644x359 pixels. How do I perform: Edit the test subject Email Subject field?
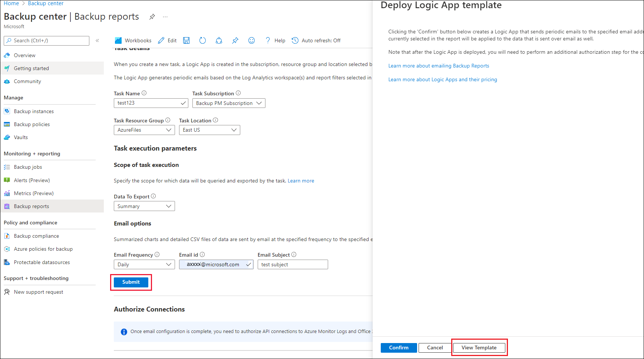[293, 264]
